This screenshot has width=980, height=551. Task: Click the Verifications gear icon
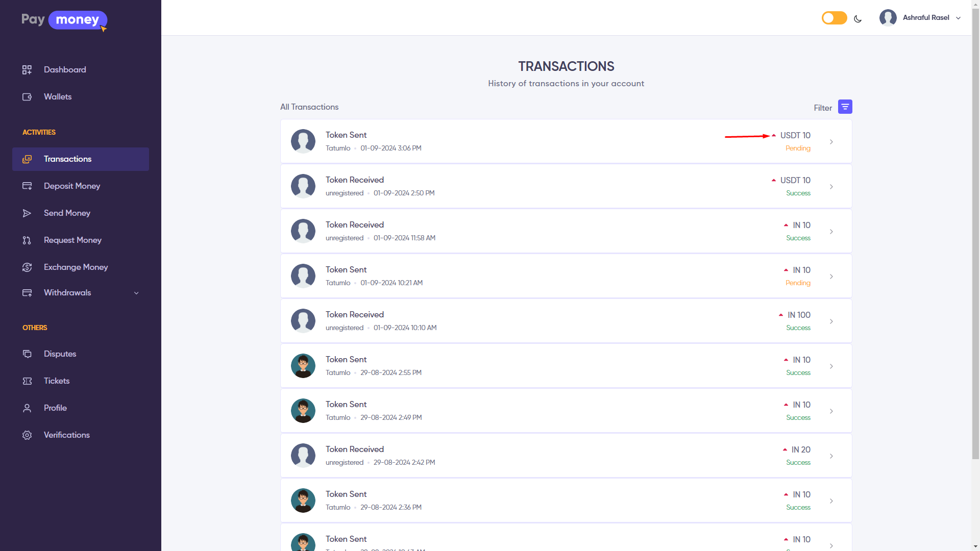click(x=27, y=435)
